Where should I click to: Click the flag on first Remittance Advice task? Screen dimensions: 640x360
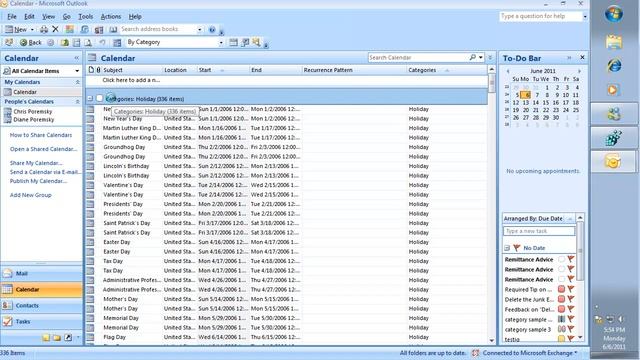coord(571,259)
